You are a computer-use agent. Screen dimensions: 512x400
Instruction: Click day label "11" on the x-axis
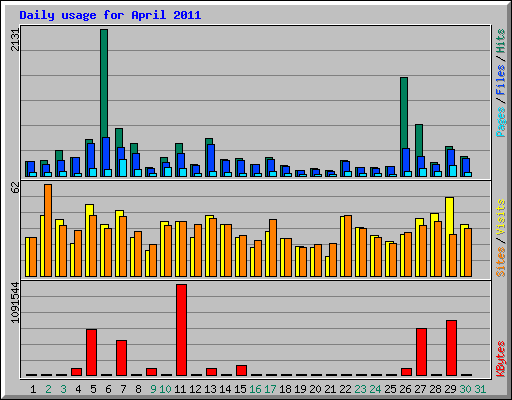[x=180, y=389]
